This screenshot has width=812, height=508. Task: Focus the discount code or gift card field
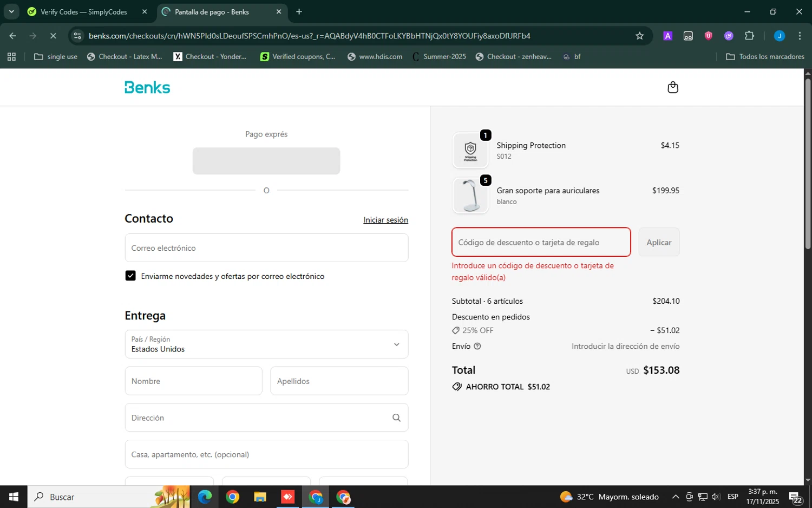pos(541,242)
